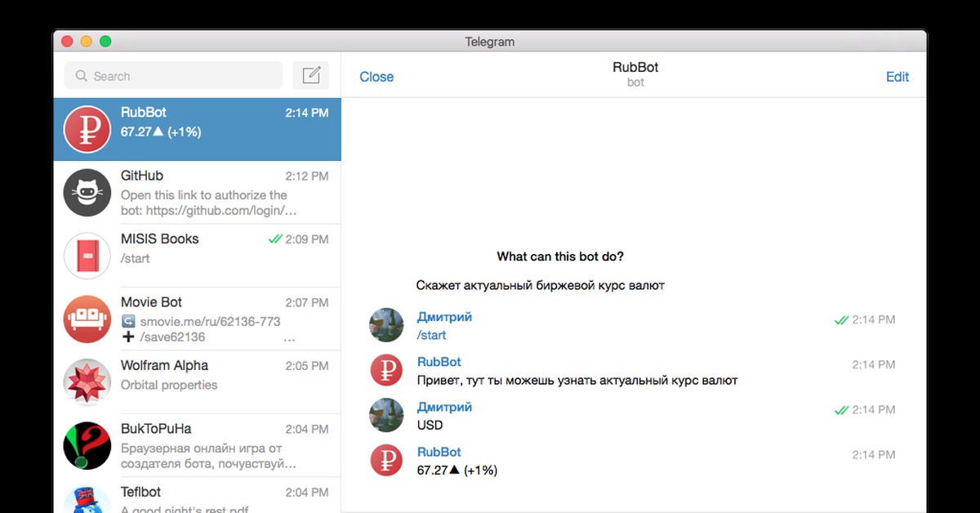Click the GitHub authorize link preview text
This screenshot has width=980, height=513.
[208, 203]
